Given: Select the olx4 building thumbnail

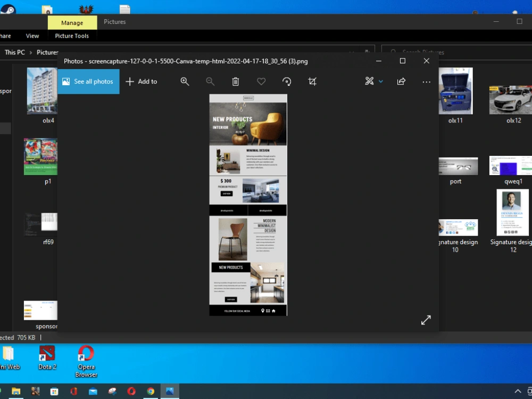Looking at the screenshot, I should point(43,91).
